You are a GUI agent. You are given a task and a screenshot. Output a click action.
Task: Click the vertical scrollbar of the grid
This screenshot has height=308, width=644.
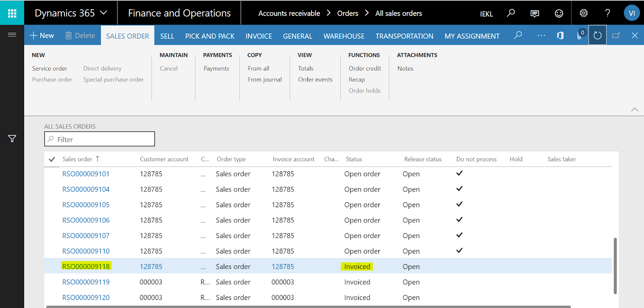pos(615,266)
